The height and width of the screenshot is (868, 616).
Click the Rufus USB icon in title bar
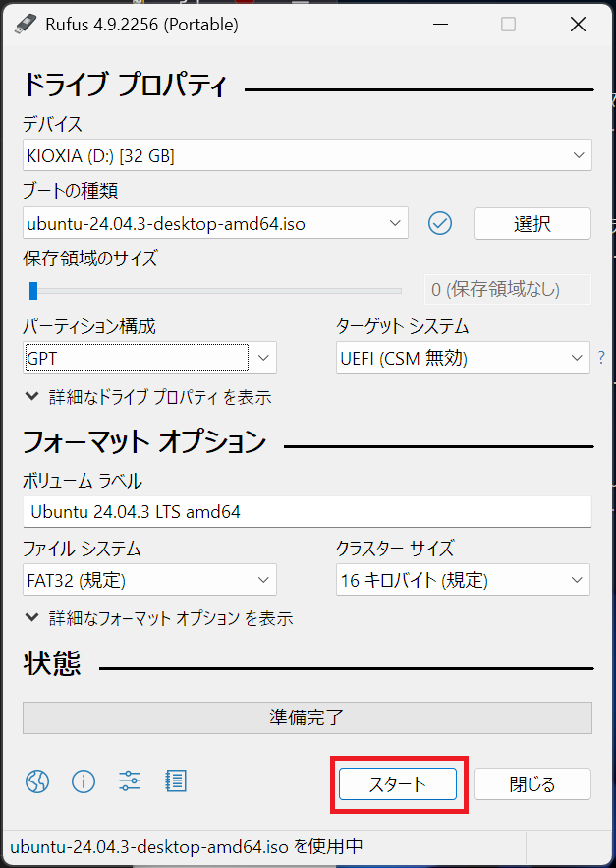click(25, 24)
